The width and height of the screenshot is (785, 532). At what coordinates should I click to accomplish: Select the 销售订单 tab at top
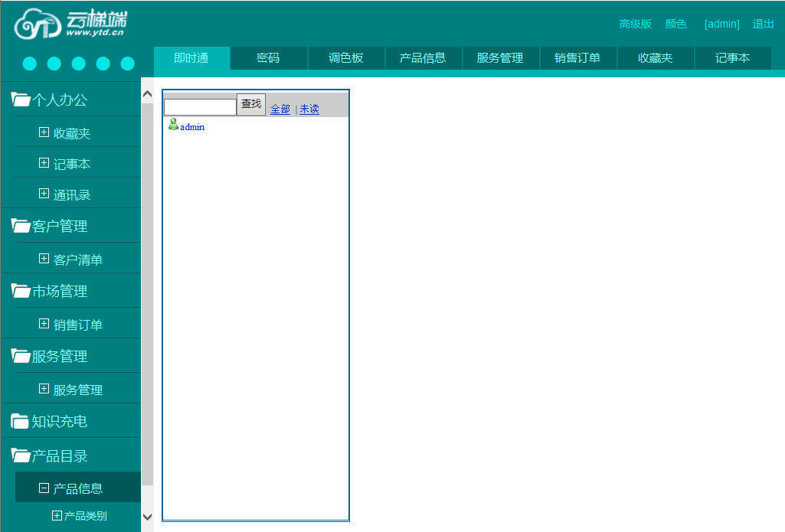pyautogui.click(x=577, y=58)
